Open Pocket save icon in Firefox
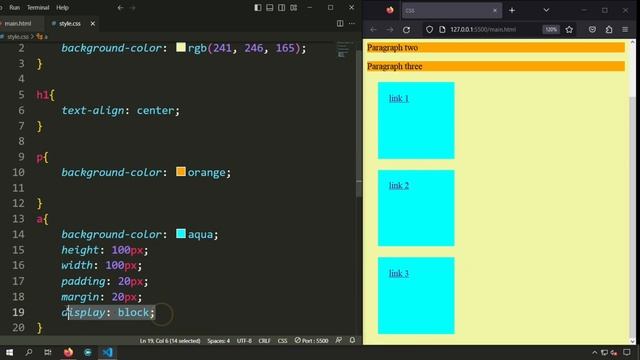640x360 pixels. (x=592, y=29)
